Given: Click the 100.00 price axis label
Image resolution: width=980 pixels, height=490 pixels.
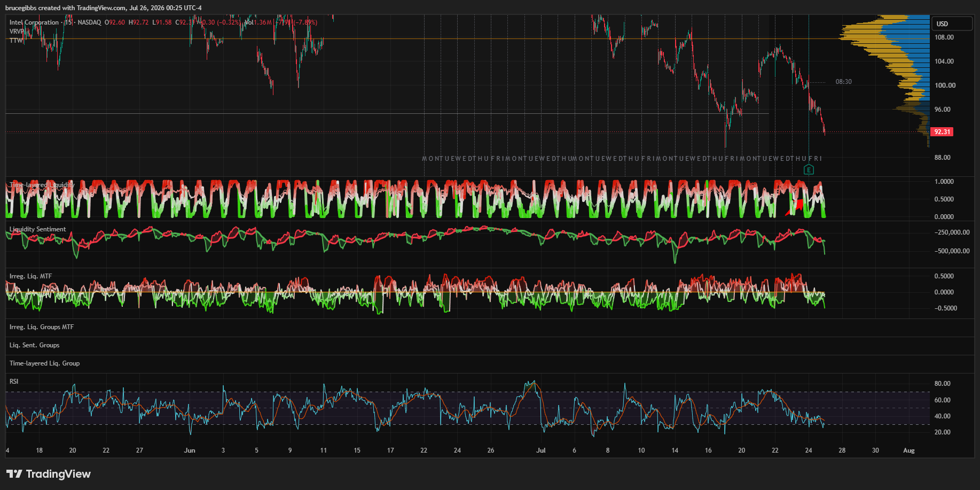Looking at the screenshot, I should [x=945, y=85].
